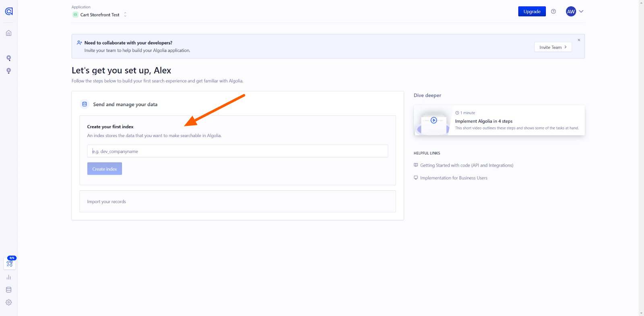This screenshot has width=644, height=316.
Task: Click the page's vertical scrollbar
Action: pos(641,158)
